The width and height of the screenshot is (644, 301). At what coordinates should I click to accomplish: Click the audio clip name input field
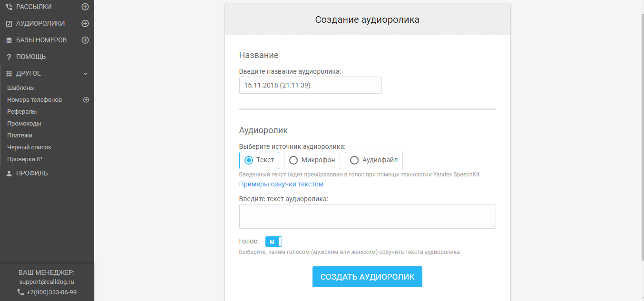click(x=310, y=85)
